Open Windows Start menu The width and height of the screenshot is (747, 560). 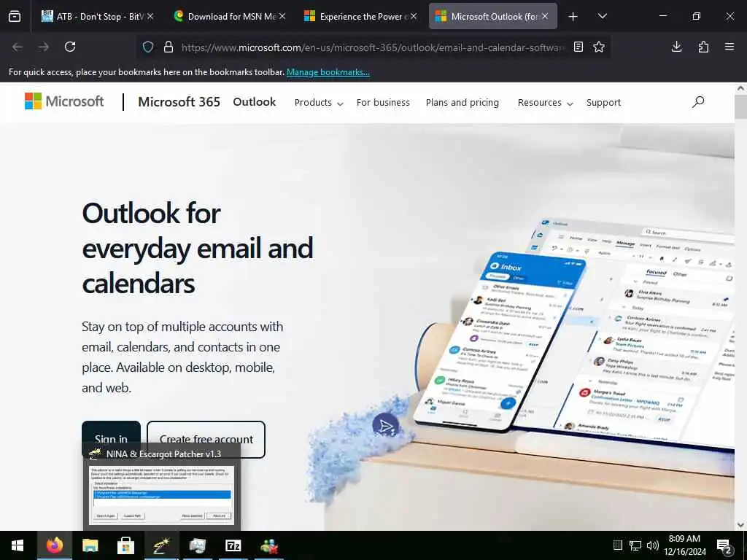click(x=18, y=545)
